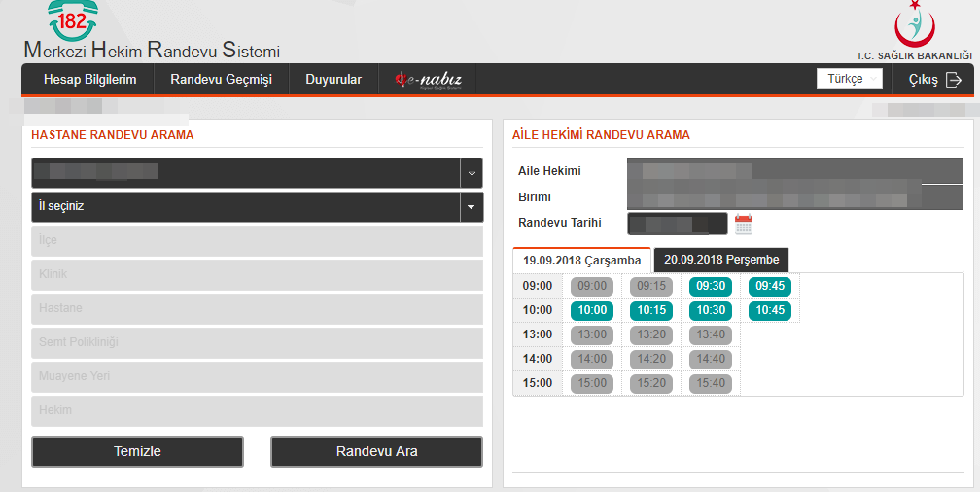The image size is (980, 492).
Task: Click the Çıkış logout arrow icon
Action: (953, 80)
